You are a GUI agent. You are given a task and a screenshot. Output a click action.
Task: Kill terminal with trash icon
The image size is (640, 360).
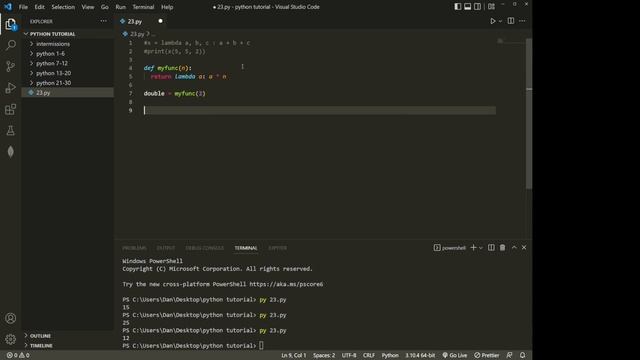click(502, 248)
